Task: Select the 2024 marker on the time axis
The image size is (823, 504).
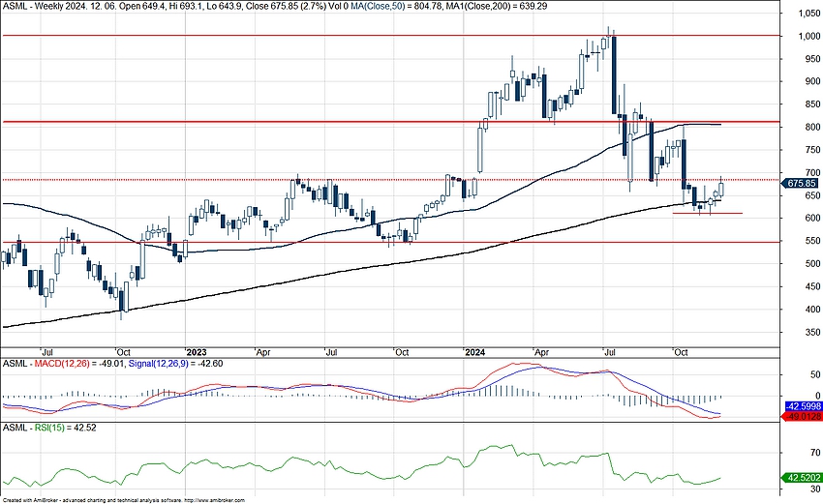Action: [472, 351]
